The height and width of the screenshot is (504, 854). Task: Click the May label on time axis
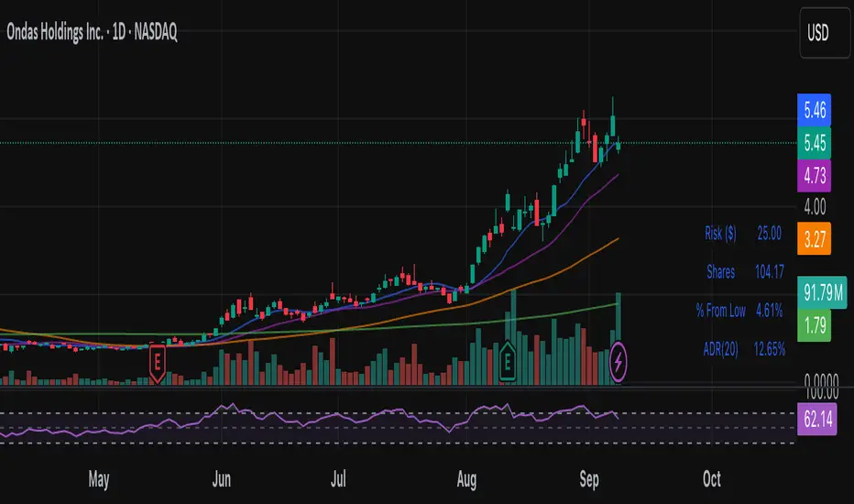(99, 479)
